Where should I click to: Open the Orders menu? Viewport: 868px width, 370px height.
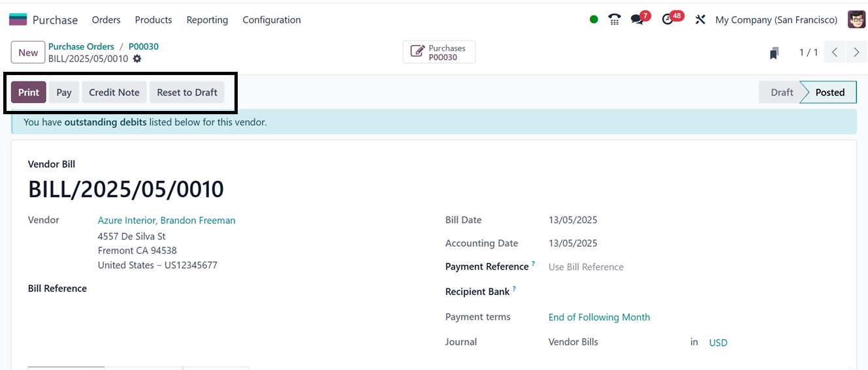click(x=106, y=20)
